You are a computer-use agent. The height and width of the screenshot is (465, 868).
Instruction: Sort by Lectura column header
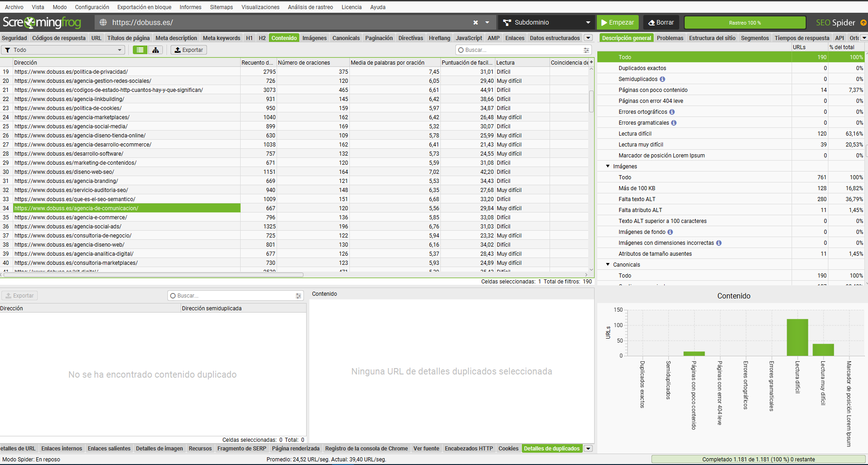(522, 62)
